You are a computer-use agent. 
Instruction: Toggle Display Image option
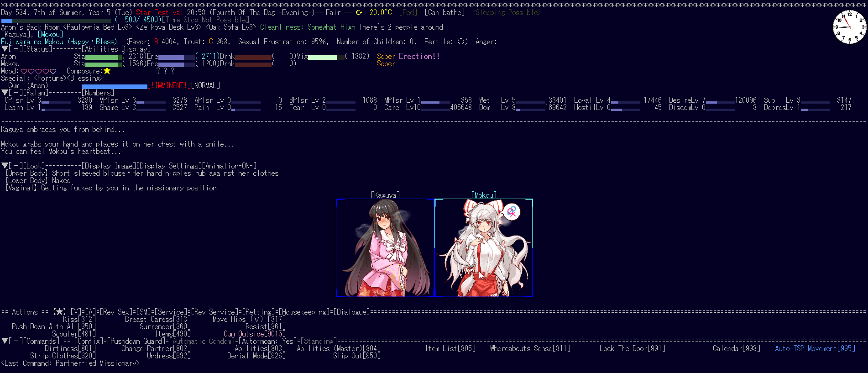[109, 166]
